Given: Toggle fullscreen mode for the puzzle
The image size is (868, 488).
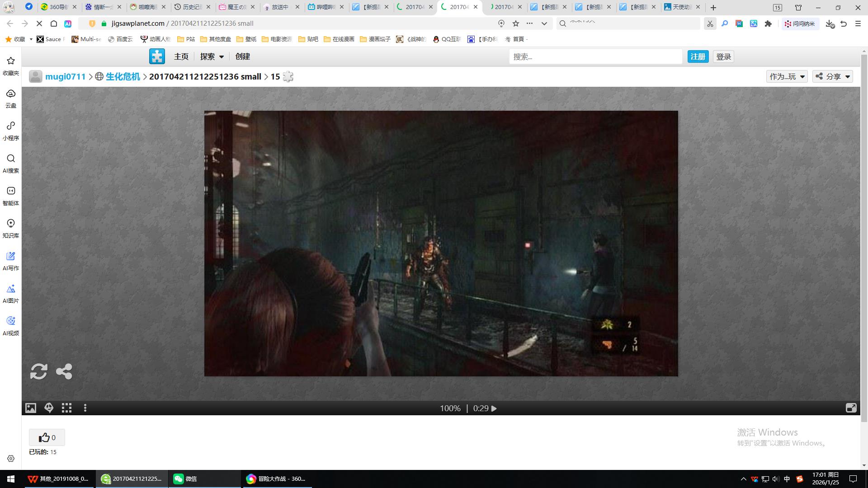Looking at the screenshot, I should pos(851,408).
